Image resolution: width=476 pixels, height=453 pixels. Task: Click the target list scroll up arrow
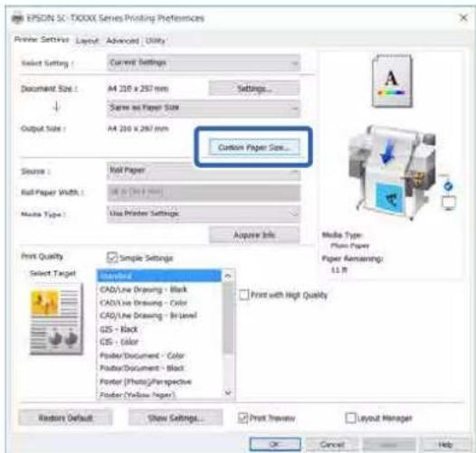[x=228, y=276]
